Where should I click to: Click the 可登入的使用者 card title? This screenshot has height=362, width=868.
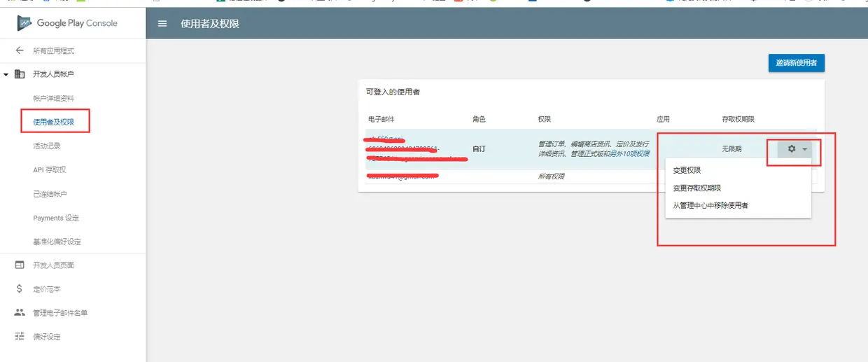[393, 92]
